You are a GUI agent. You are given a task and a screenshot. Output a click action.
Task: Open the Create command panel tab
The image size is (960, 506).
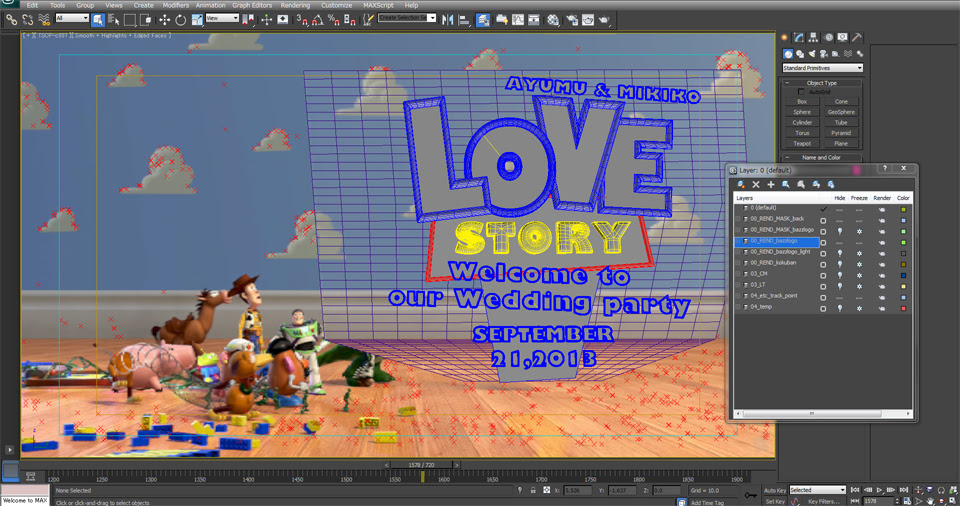pos(785,37)
